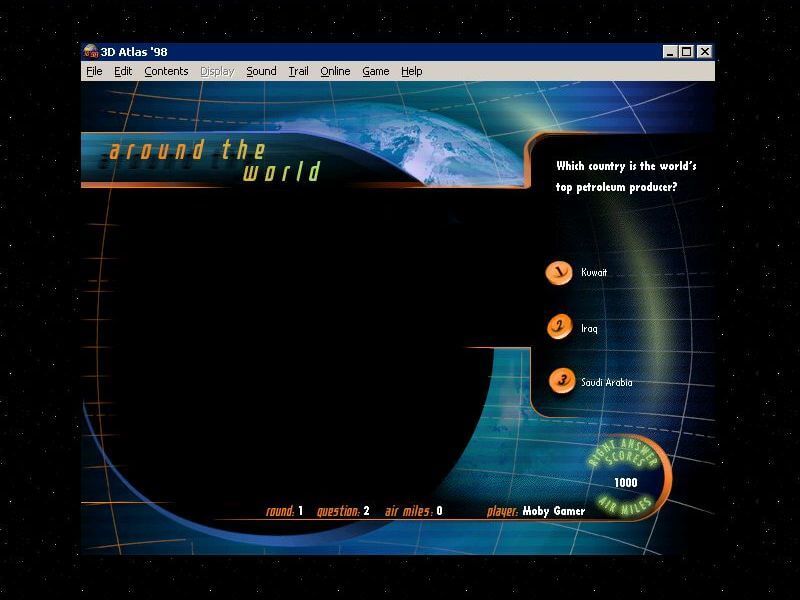Open the Game menu
Screen dimensions: 800x600
(x=376, y=71)
